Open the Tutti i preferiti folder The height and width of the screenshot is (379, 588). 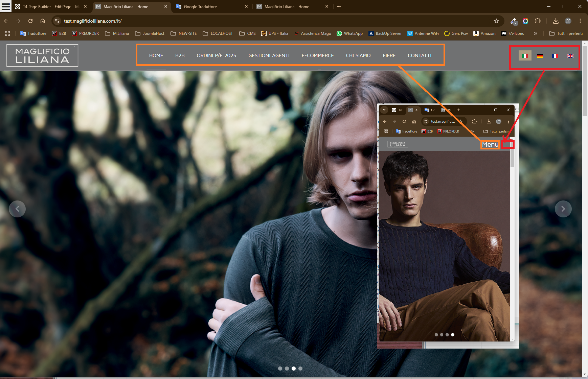566,33
